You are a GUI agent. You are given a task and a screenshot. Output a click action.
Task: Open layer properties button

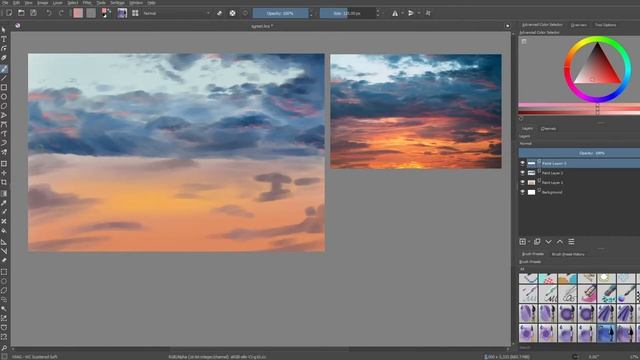pyautogui.click(x=571, y=242)
